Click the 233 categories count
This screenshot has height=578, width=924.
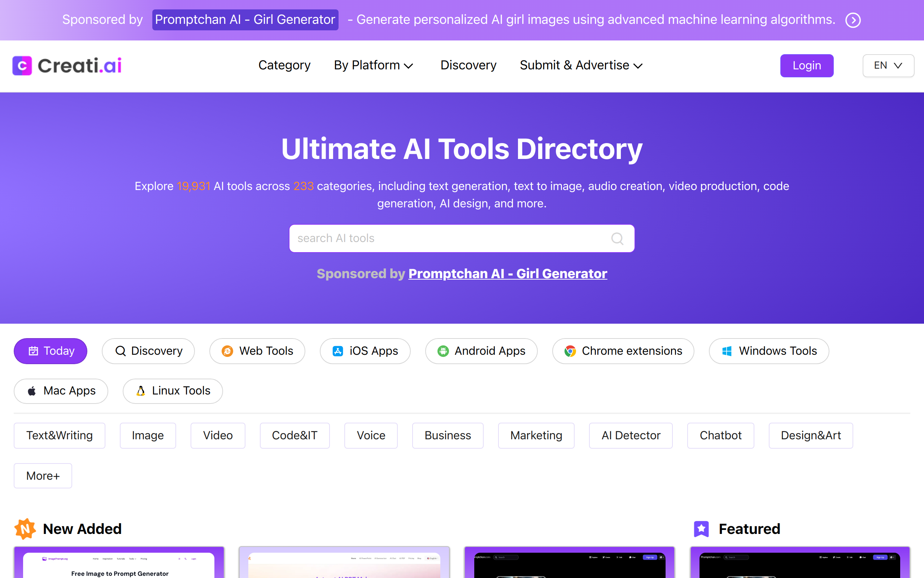pyautogui.click(x=303, y=186)
